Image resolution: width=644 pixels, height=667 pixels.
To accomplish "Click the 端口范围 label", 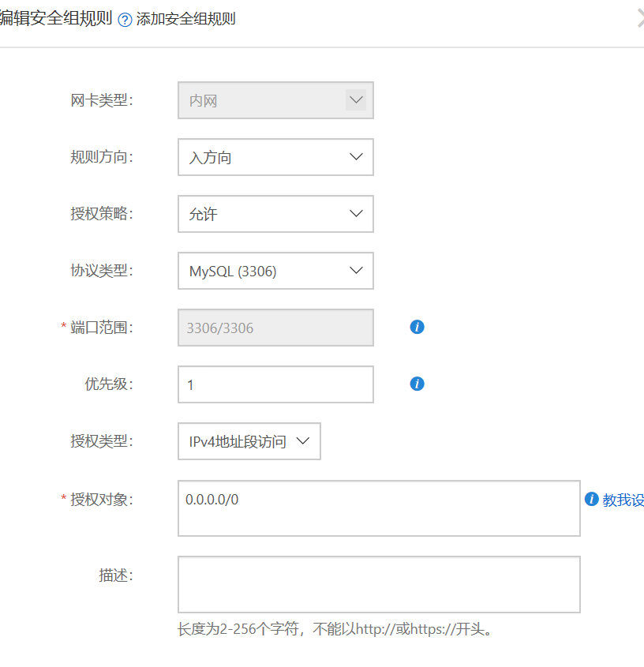I will tap(102, 328).
